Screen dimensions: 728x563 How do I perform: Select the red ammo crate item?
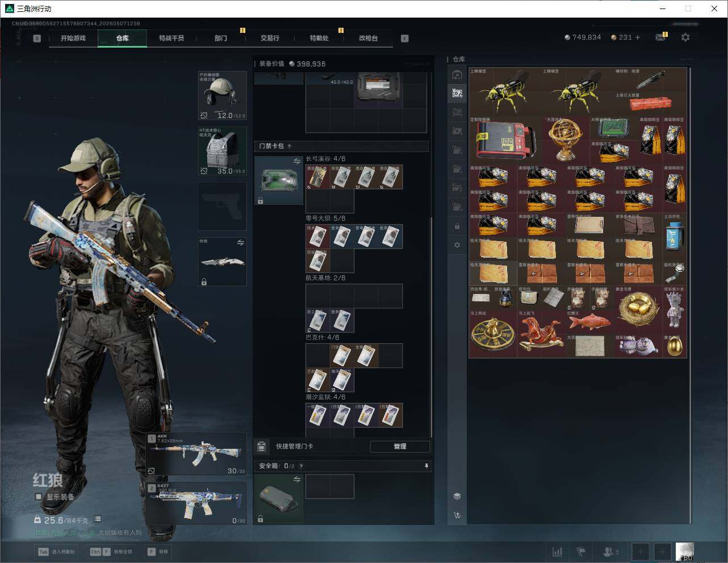click(650, 104)
